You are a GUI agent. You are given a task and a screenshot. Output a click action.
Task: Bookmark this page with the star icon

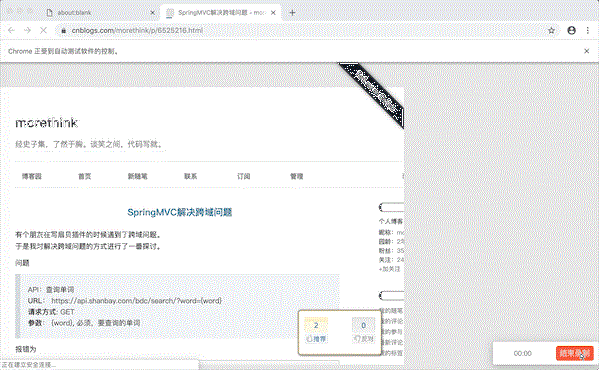point(551,31)
